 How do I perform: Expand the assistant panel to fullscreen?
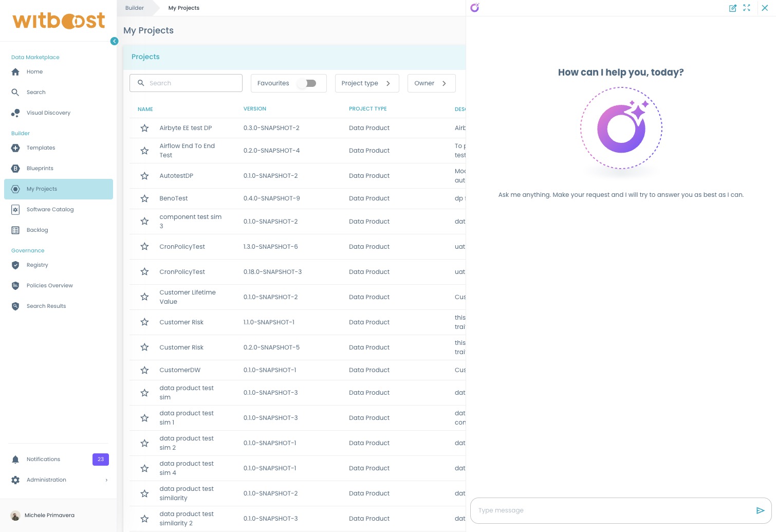click(747, 8)
